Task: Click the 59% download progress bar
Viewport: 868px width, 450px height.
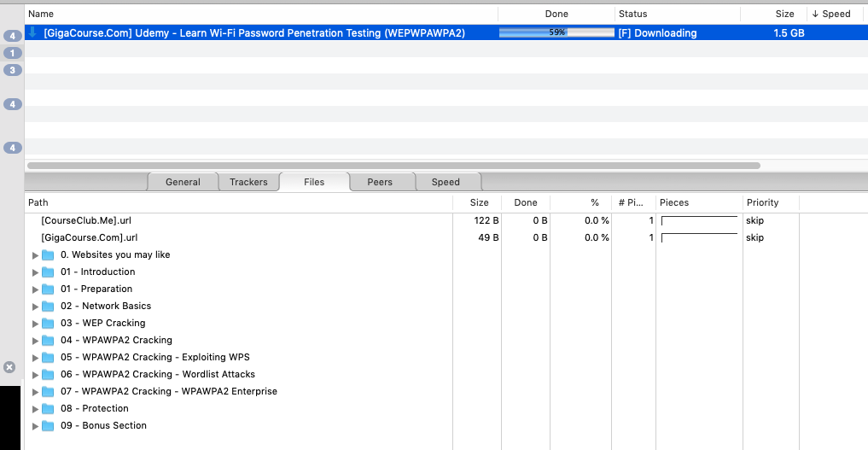Action: (556, 32)
